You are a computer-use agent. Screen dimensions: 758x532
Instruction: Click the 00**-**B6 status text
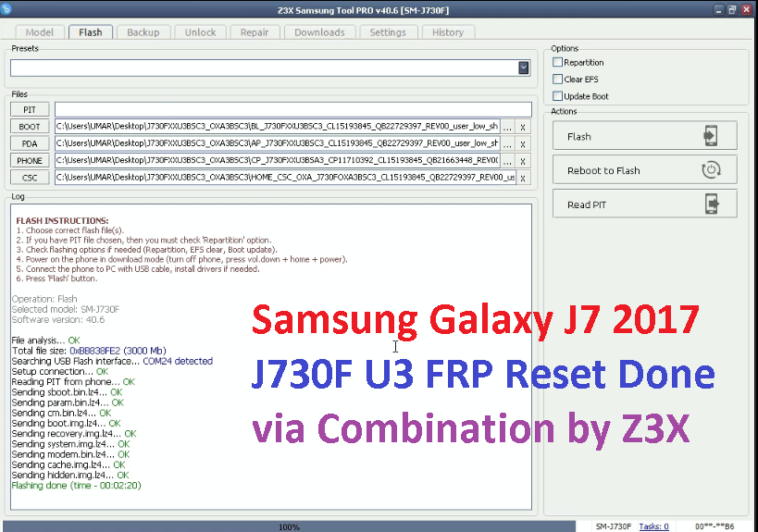pos(715,526)
